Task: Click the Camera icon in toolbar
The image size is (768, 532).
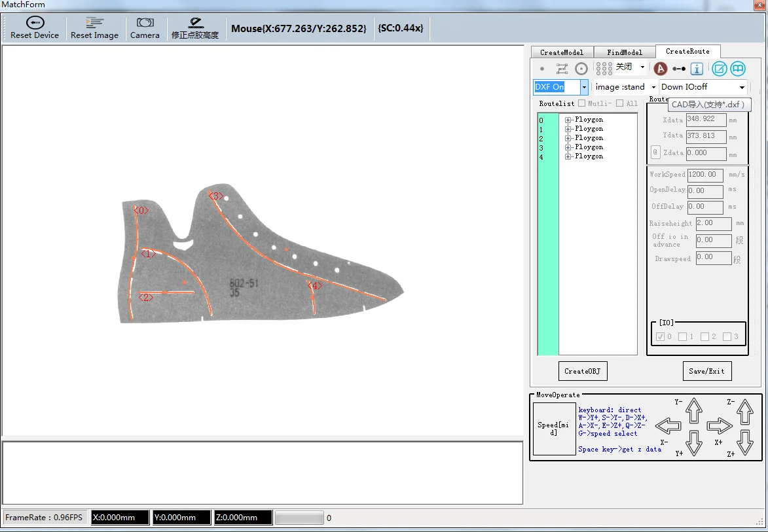Action: 145,23
